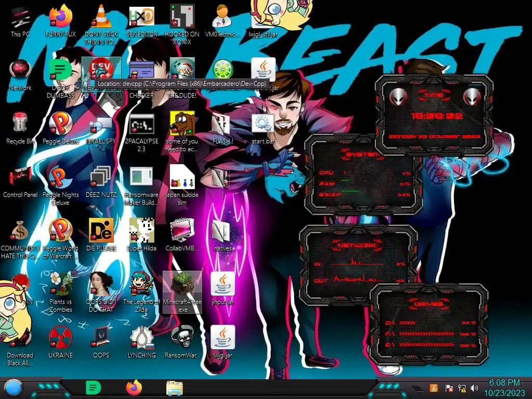The width and height of the screenshot is (532, 399).
Task: Select the RansomWar... skull icon
Action: [x=182, y=338]
